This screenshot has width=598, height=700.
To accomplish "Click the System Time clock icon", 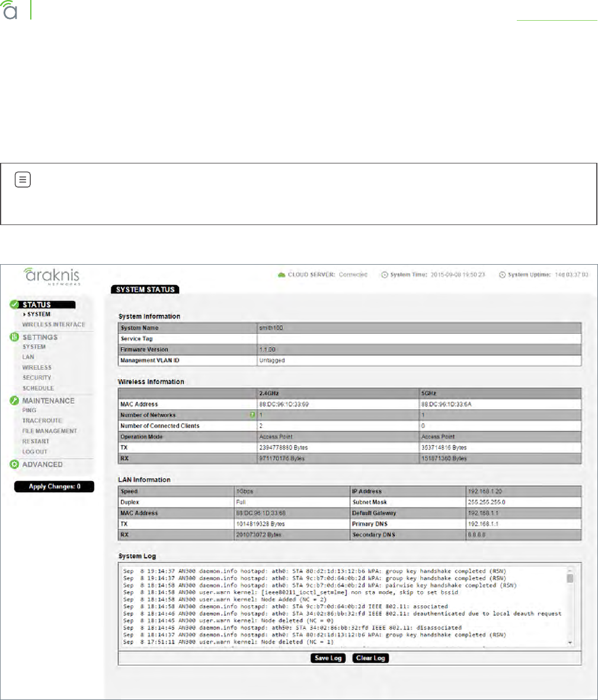I will tap(385, 275).
